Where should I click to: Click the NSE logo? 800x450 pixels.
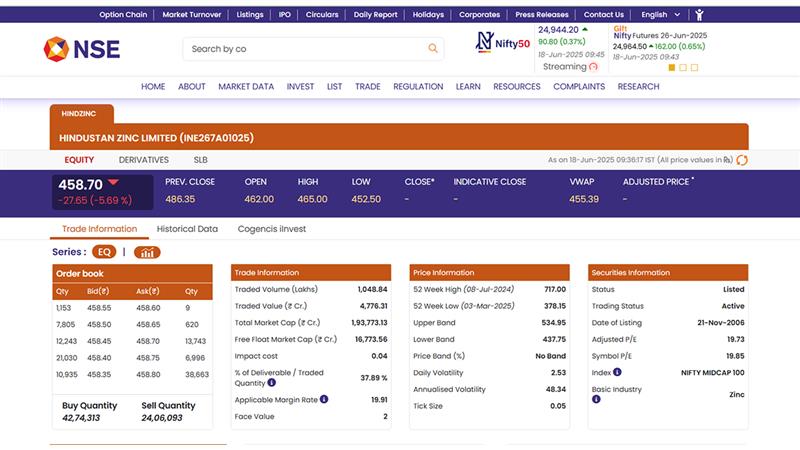pyautogui.click(x=82, y=48)
